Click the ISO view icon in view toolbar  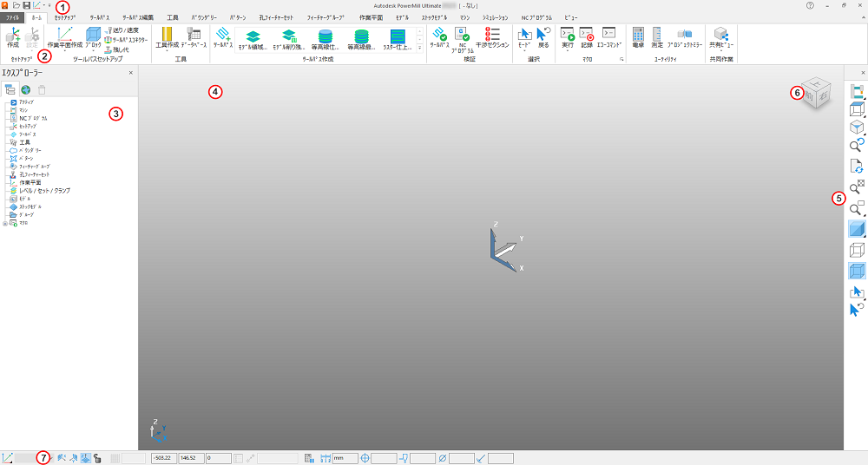tap(857, 128)
